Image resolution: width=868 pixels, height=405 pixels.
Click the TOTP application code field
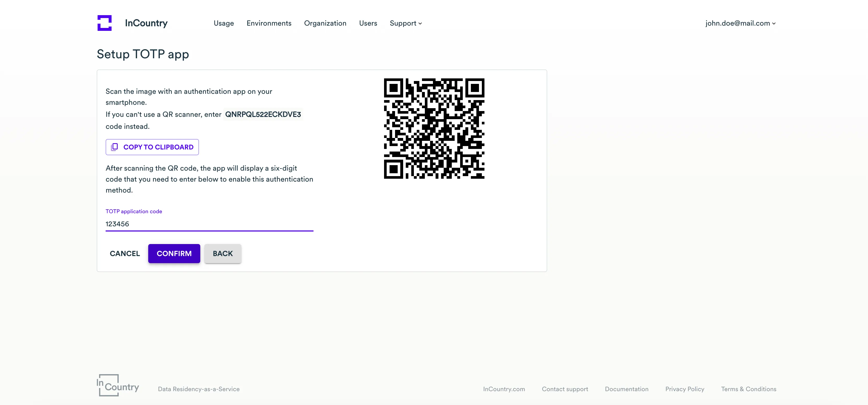209,224
